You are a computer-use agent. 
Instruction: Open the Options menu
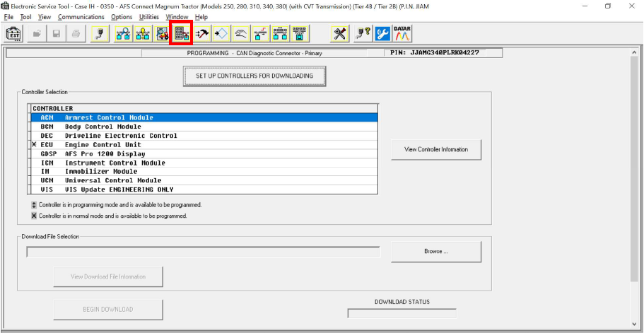(122, 17)
